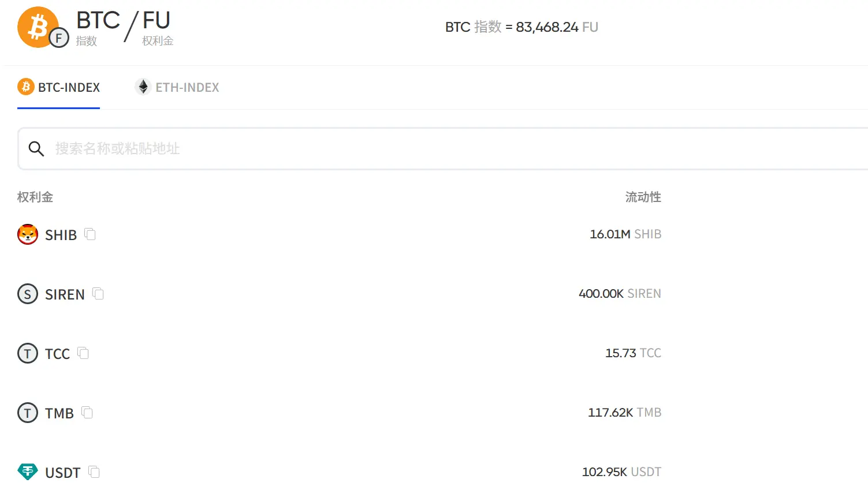
Task: Switch to the BTC-INDEX tab
Action: click(59, 87)
